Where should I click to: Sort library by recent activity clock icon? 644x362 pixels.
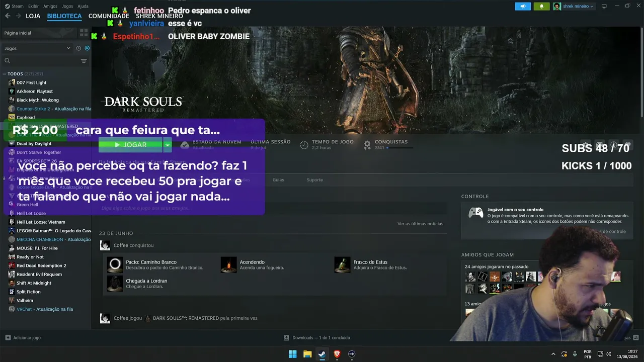(x=78, y=48)
